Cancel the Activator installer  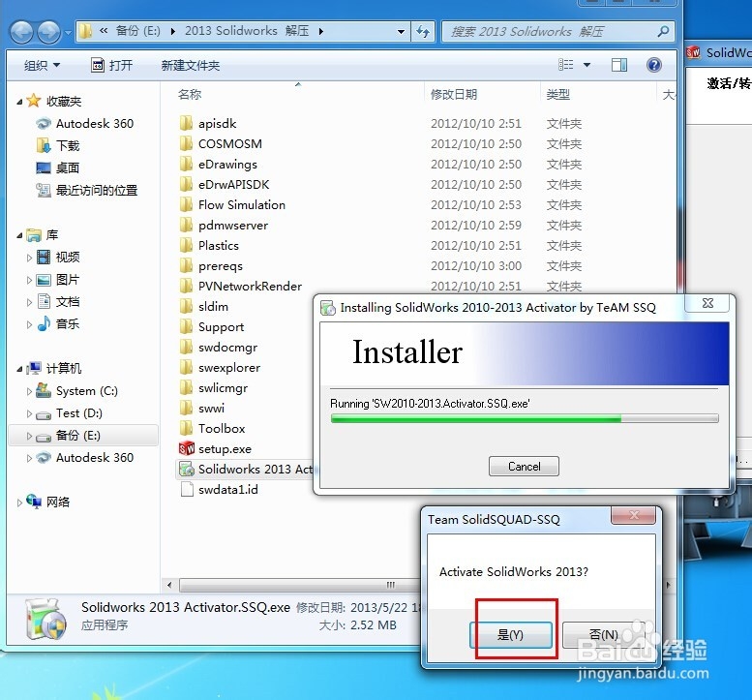pos(524,466)
